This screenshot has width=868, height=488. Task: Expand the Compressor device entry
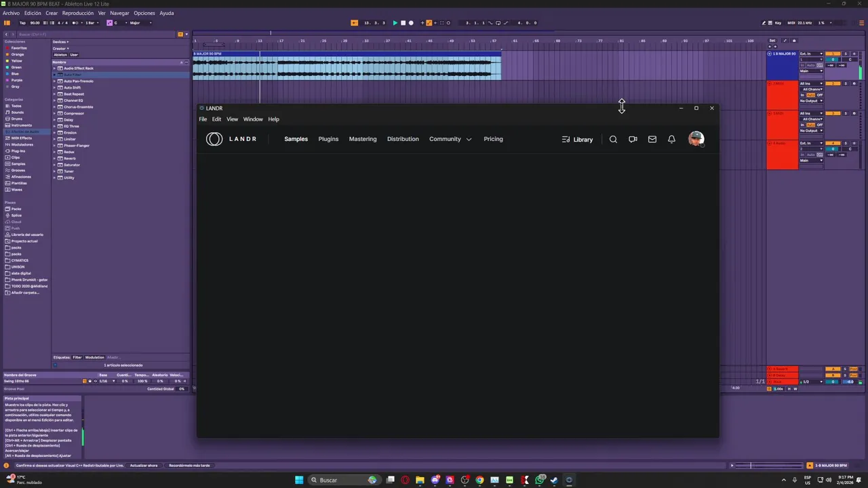pyautogui.click(x=55, y=113)
